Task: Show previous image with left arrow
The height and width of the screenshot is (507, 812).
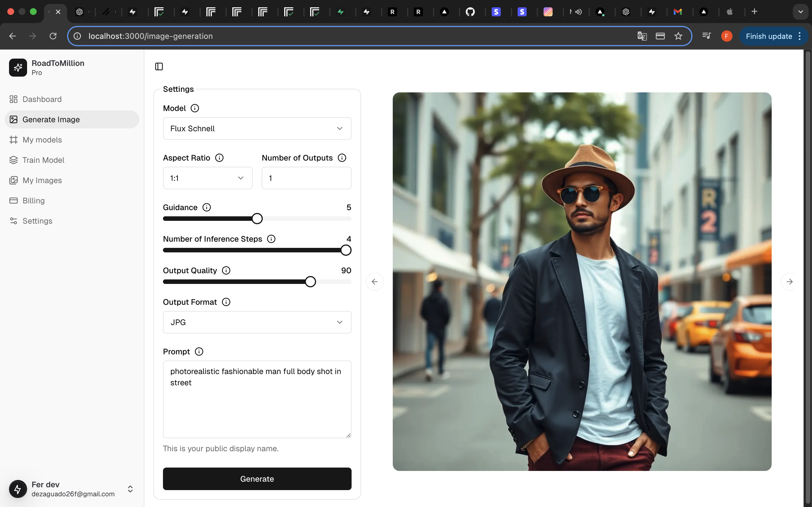Action: (x=374, y=282)
